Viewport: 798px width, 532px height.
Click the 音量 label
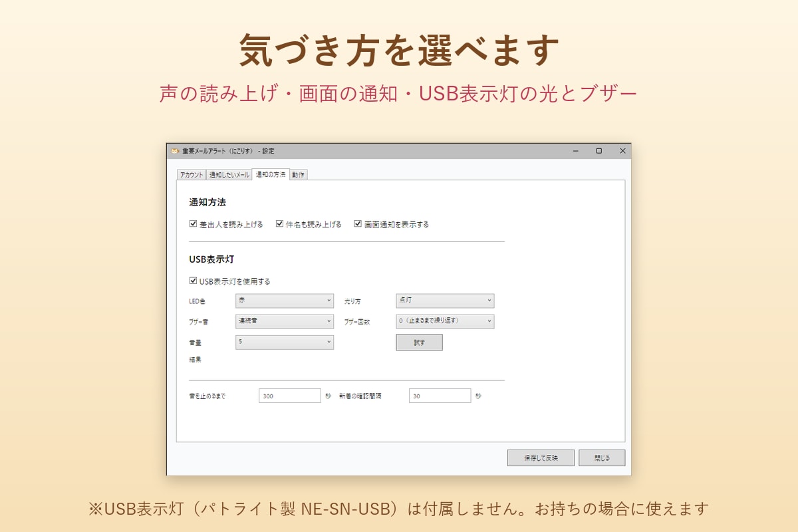(x=195, y=342)
